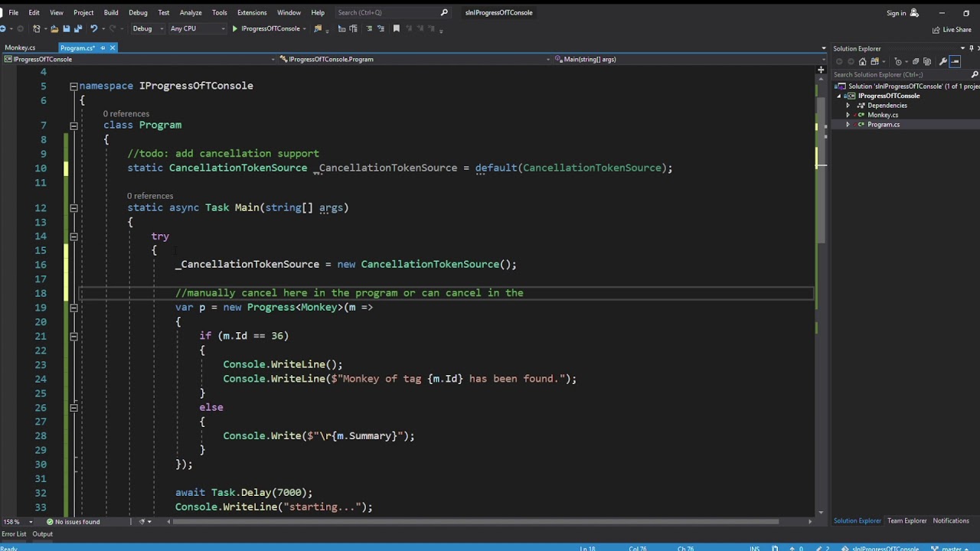The width and height of the screenshot is (980, 551).
Task: Click Switch Views icon in Solution Explorer
Action: [x=875, y=62]
